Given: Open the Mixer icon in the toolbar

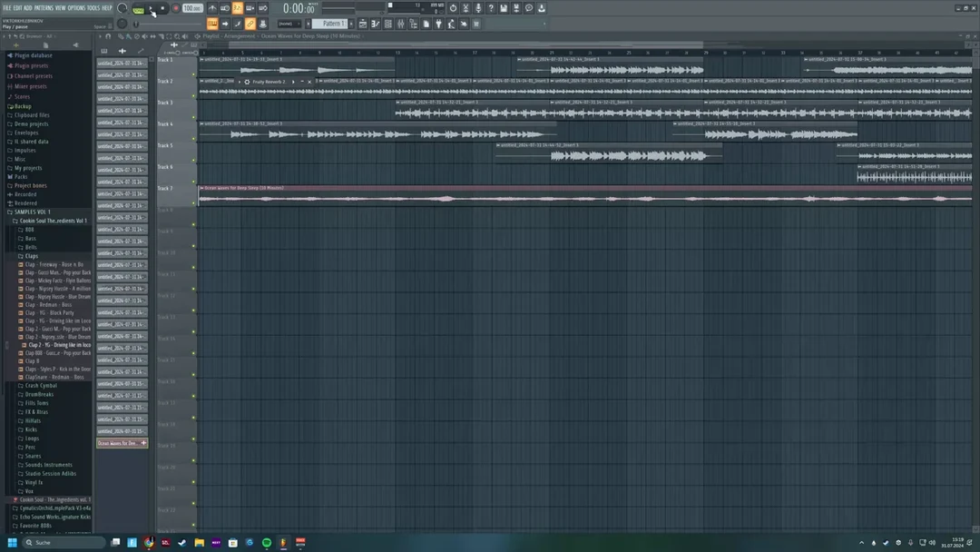Looking at the screenshot, I should click(x=401, y=24).
